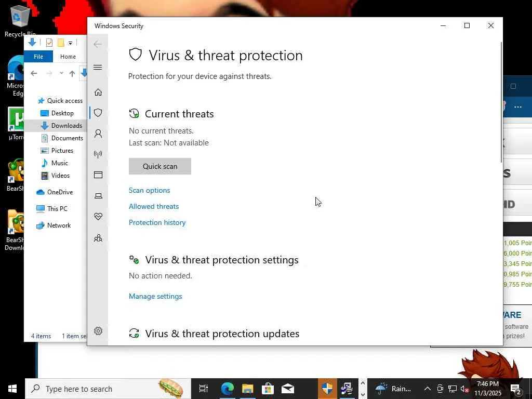Open Protection history link
532x399 pixels.
point(157,222)
